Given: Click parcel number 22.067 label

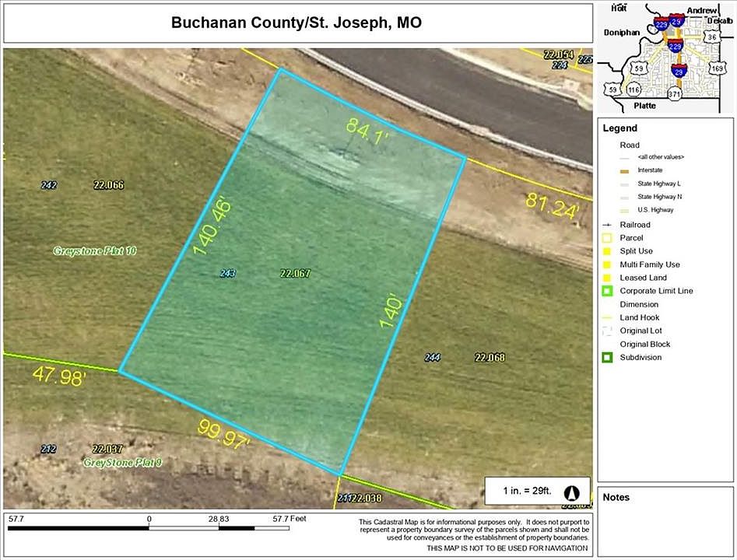Looking at the screenshot, I should [295, 274].
